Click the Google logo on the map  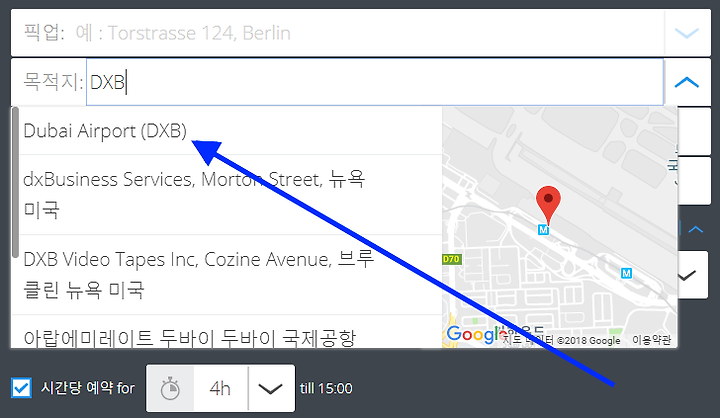(x=475, y=334)
